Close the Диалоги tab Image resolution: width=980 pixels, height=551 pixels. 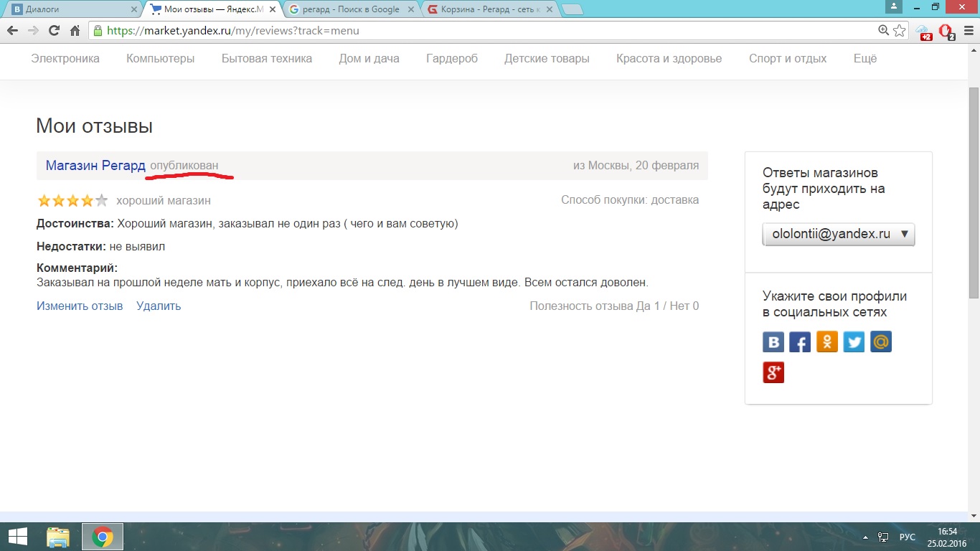[134, 9]
